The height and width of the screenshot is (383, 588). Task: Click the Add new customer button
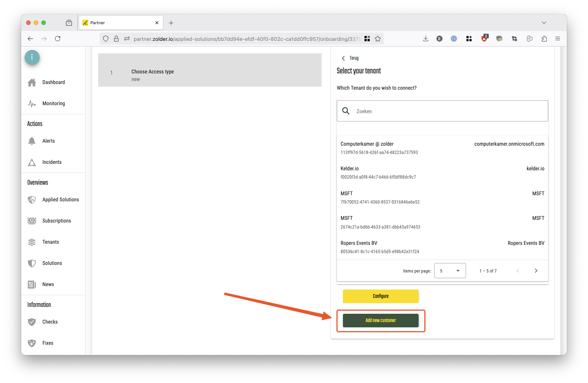380,321
